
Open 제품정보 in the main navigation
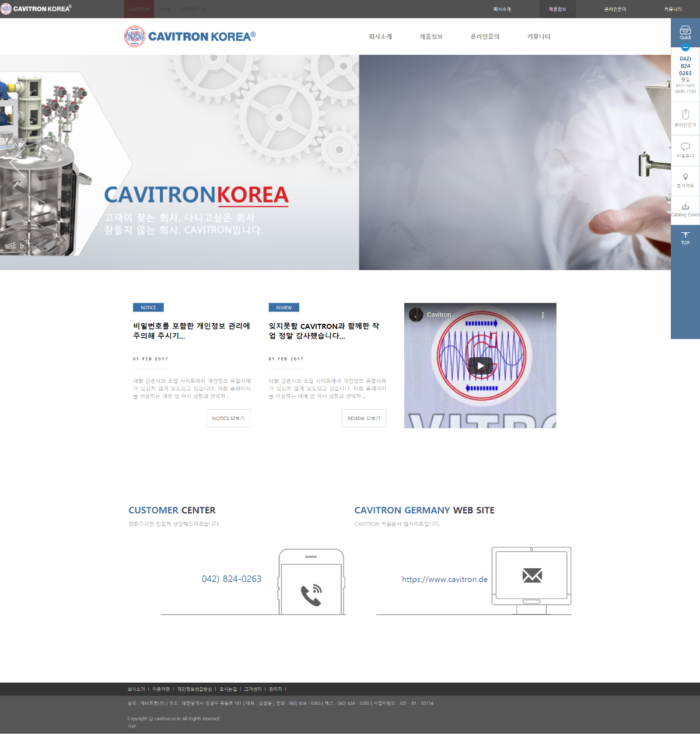click(431, 37)
